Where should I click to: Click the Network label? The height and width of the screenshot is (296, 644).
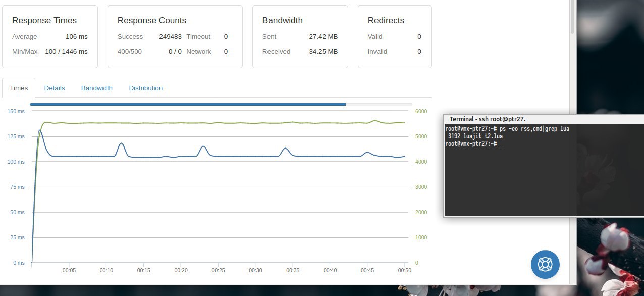point(199,52)
